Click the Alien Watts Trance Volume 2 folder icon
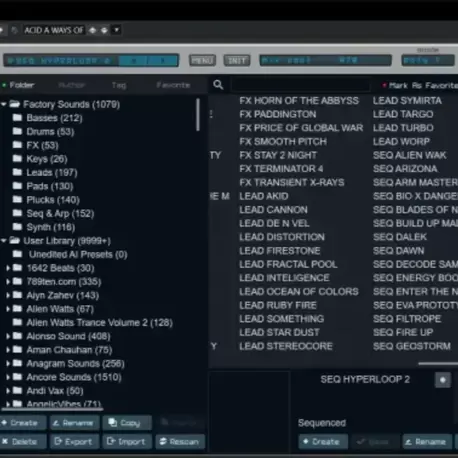Screen dimensions: 458x458 click(17, 322)
